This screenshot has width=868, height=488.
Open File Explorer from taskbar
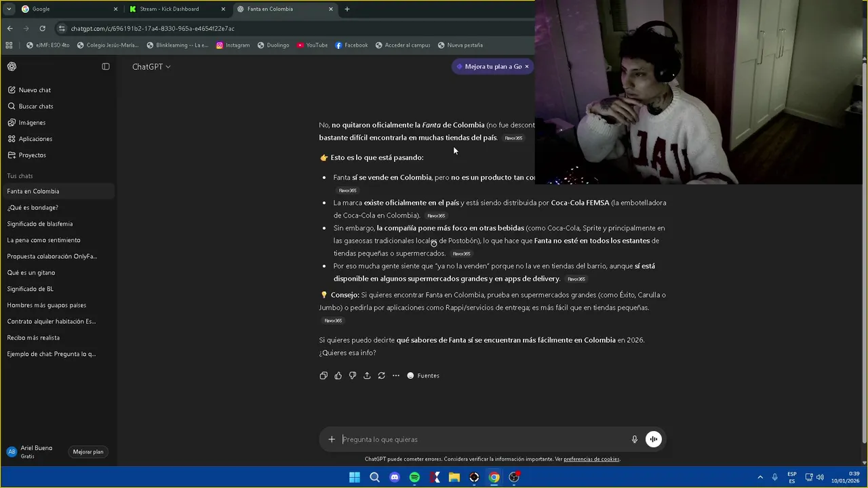click(x=454, y=477)
